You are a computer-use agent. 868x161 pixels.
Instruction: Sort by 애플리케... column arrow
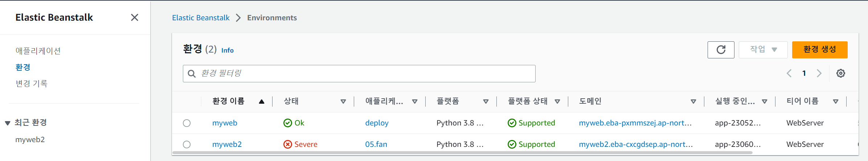(x=414, y=102)
